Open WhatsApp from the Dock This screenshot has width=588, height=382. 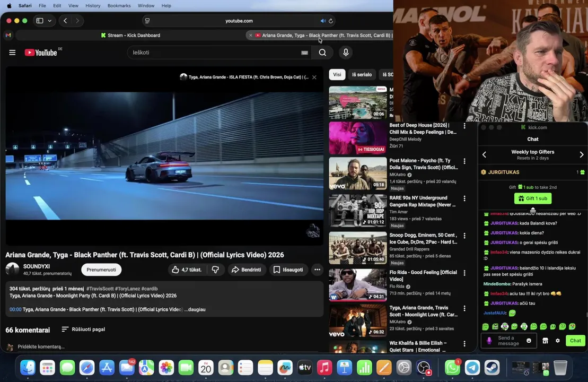pos(453,368)
